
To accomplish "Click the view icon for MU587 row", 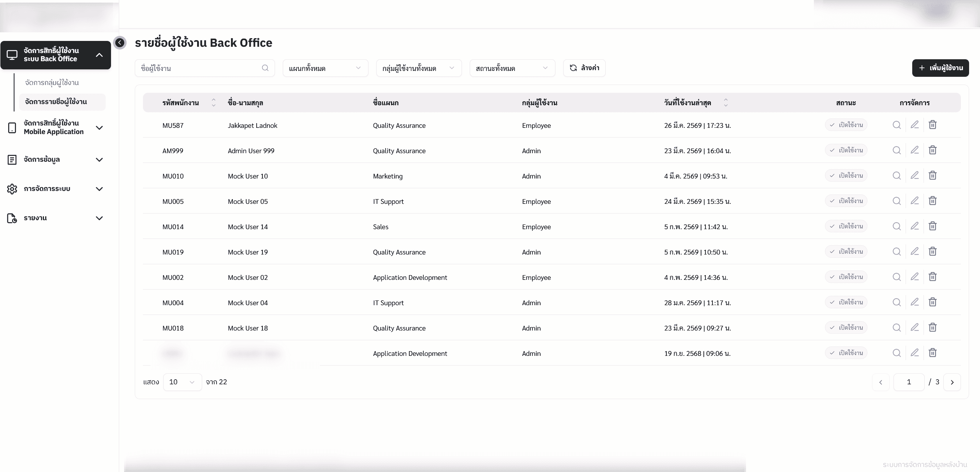I will (x=897, y=125).
